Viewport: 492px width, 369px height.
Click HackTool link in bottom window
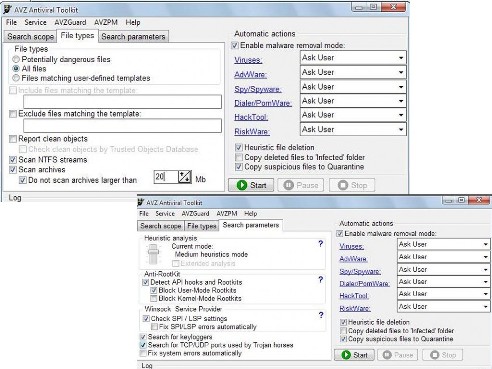[354, 296]
